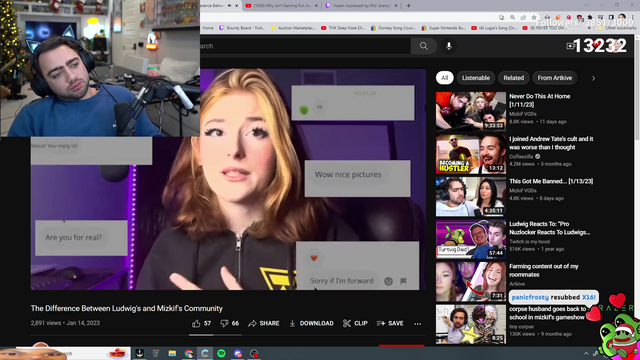The height and width of the screenshot is (360, 640).
Task: Dislike the video with thumbs down
Action: coord(229,323)
